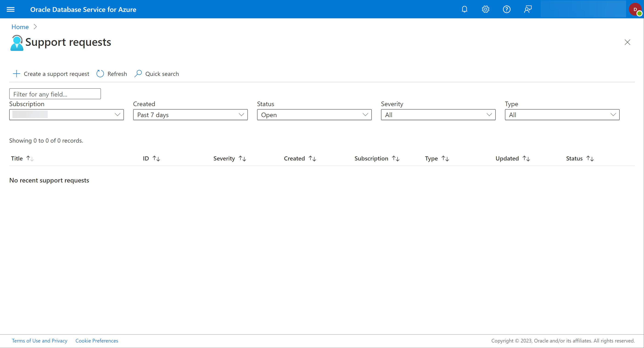The width and height of the screenshot is (644, 348).
Task: Open Cookie Preferences link
Action: (97, 341)
